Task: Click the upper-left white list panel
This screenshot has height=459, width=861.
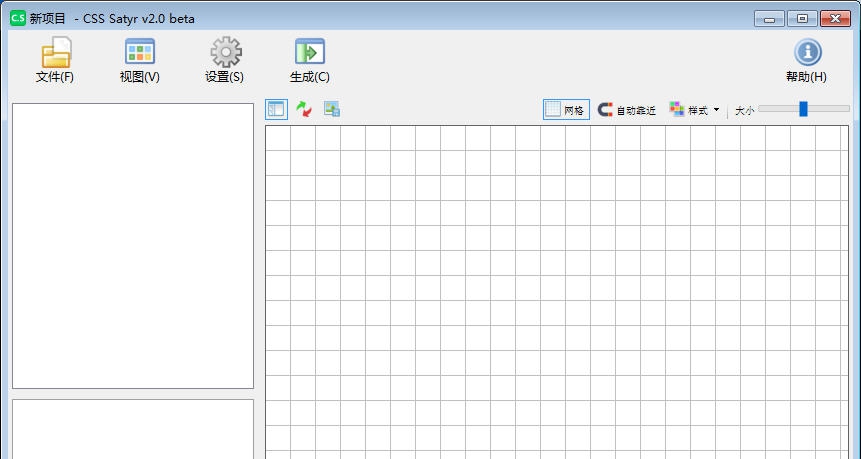Action: click(133, 246)
